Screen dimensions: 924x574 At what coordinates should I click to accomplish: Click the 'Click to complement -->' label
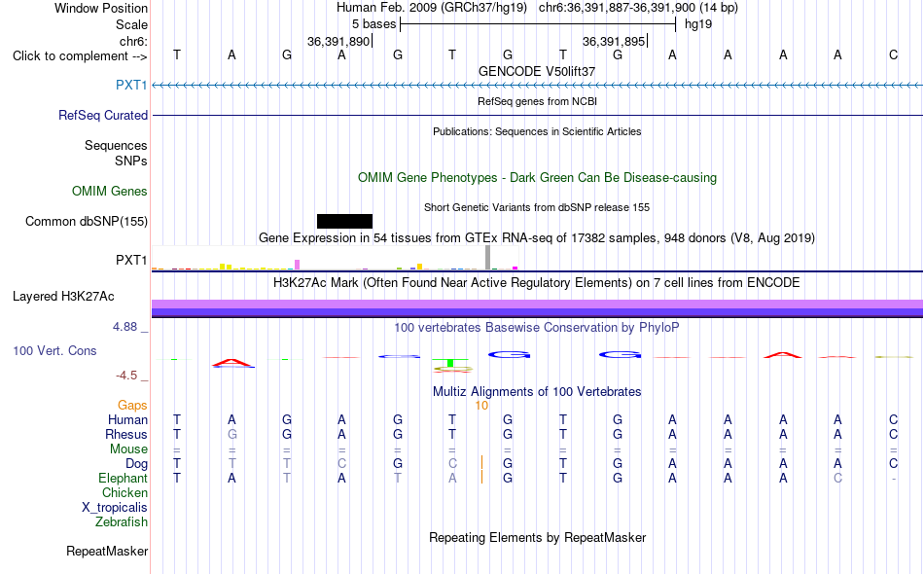coord(80,56)
